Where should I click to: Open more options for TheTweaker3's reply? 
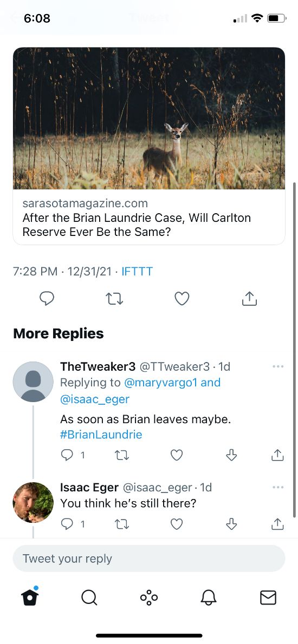click(x=278, y=366)
